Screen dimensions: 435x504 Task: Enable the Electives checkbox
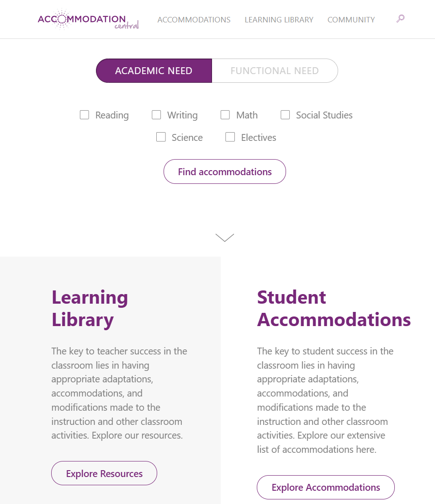point(230,137)
